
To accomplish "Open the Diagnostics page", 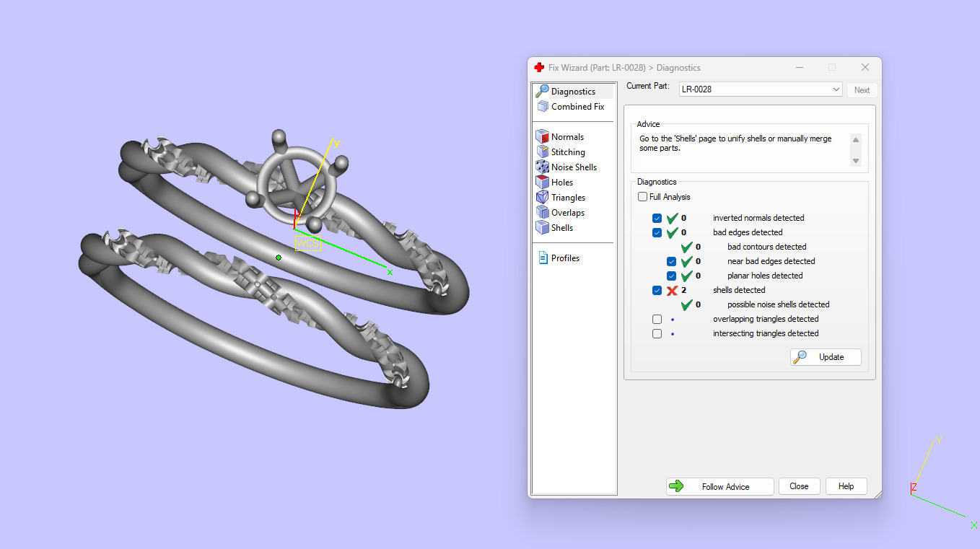I will [x=574, y=92].
